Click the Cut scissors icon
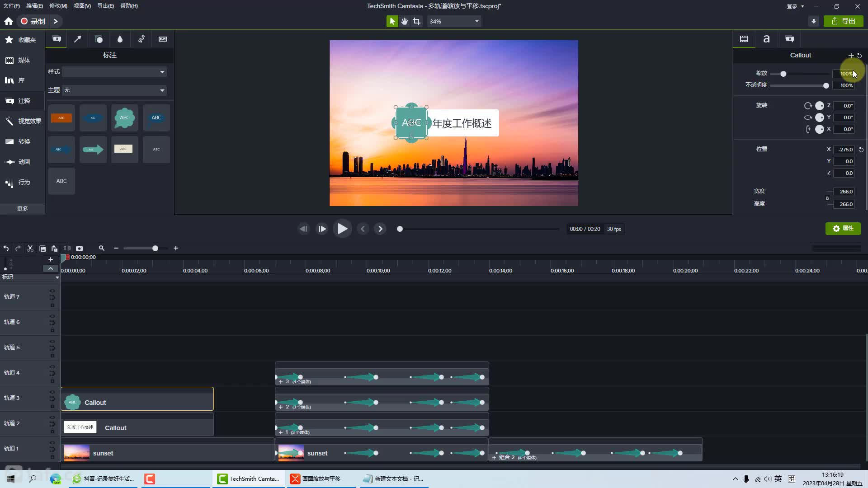The width and height of the screenshot is (868, 488). pos(30,249)
